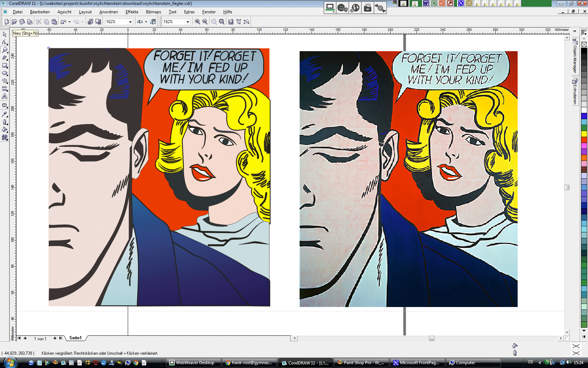This screenshot has height=368, width=588.
Task: Click Zoom to Page icon
Action: point(231,22)
